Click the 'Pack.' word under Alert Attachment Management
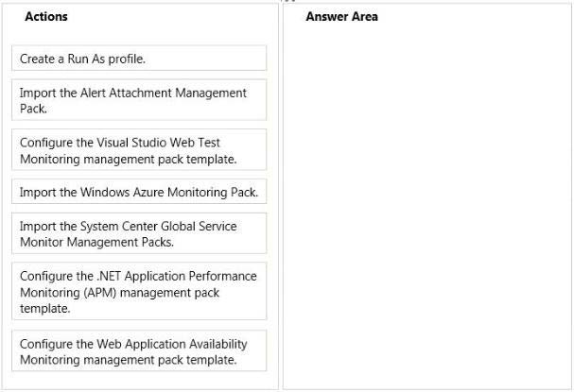 (x=33, y=109)
